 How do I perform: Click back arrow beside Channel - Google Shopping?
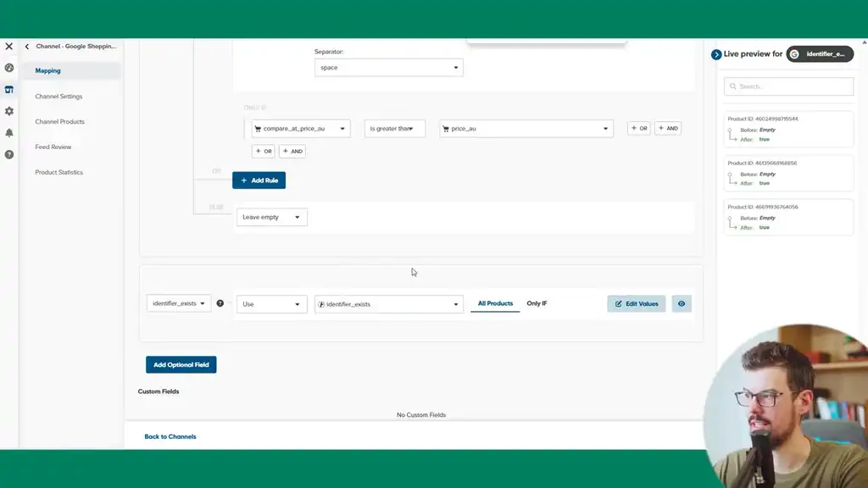tap(26, 46)
